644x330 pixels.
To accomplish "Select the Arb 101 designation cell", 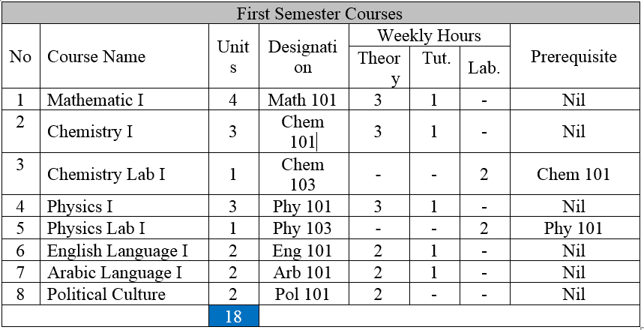I will [x=302, y=272].
